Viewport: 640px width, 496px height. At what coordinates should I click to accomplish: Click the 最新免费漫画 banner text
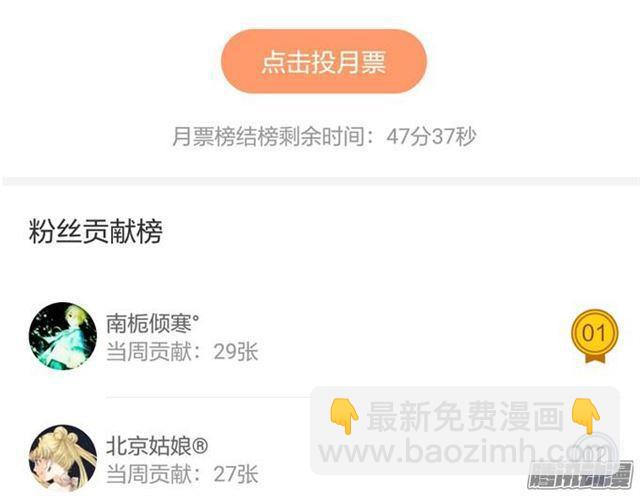[x=465, y=416]
